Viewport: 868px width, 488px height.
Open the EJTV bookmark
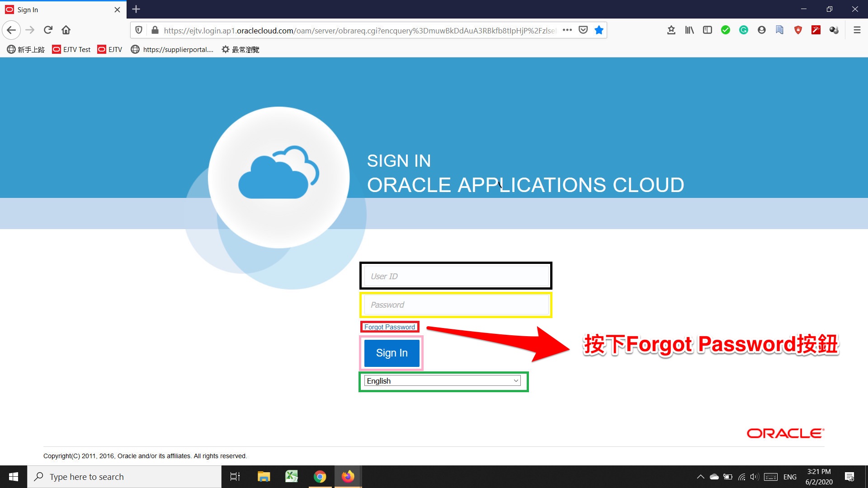[110, 50]
